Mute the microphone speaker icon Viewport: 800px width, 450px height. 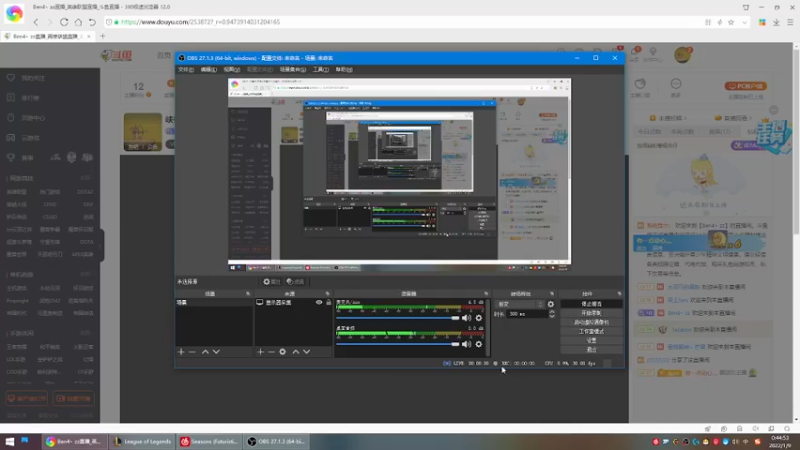point(466,318)
